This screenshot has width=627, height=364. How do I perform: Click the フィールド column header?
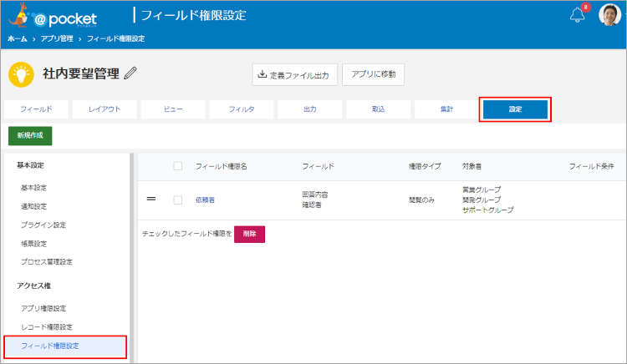(x=319, y=166)
